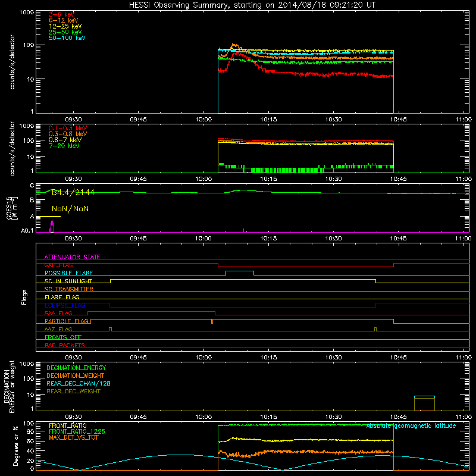The width and height of the screenshot is (476, 476).
Task: Click the NaN/NaN annotation text
Action: [x=70, y=209]
